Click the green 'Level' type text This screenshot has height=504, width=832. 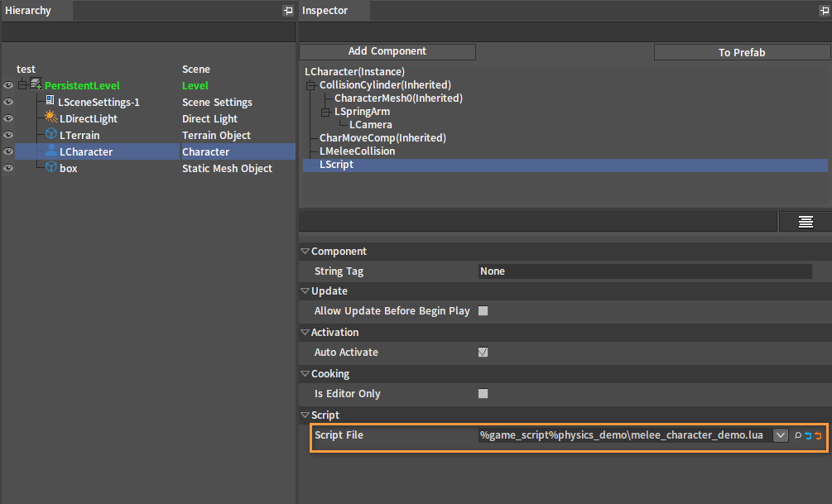point(195,85)
